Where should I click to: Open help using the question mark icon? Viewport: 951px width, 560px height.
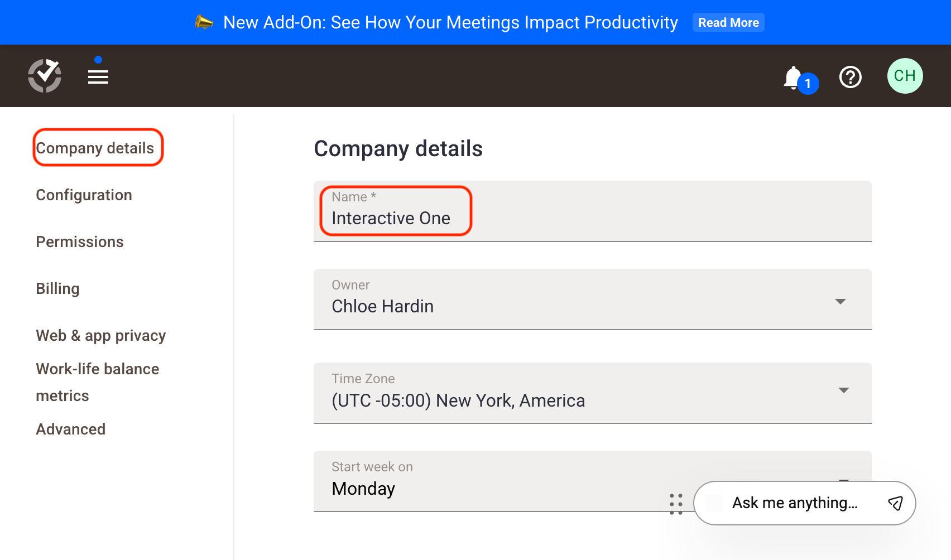click(x=850, y=77)
